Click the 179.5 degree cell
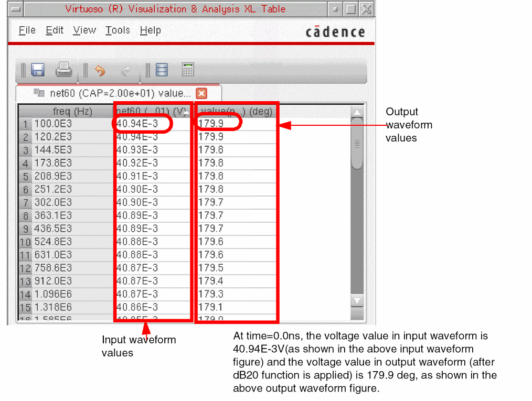The image size is (532, 401). (237, 268)
